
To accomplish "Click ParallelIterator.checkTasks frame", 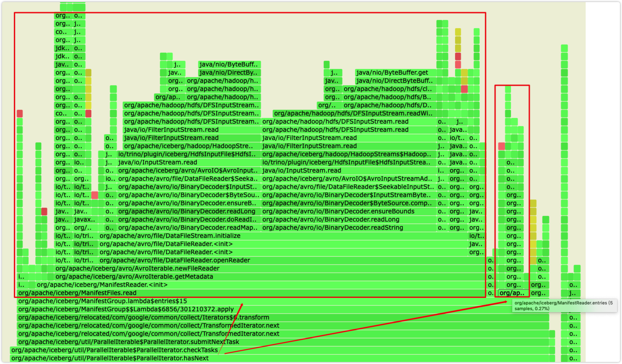I will [114, 350].
